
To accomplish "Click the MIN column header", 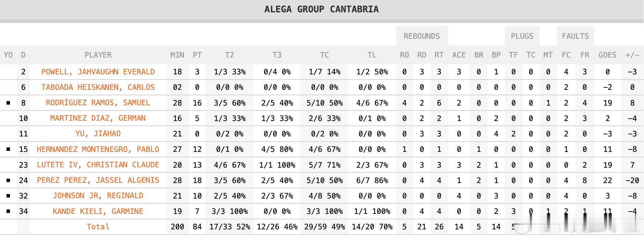I will tap(177, 55).
